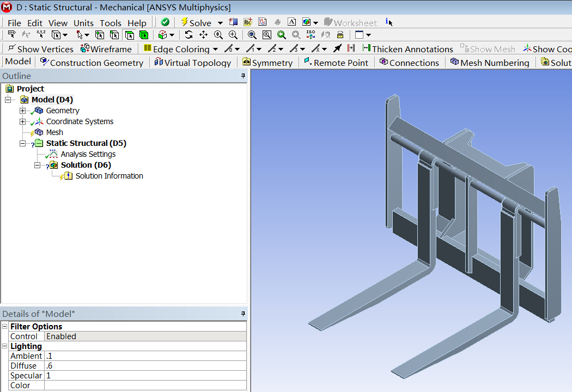The image size is (572, 392).
Task: Click the Remote Point button
Action: tap(336, 63)
